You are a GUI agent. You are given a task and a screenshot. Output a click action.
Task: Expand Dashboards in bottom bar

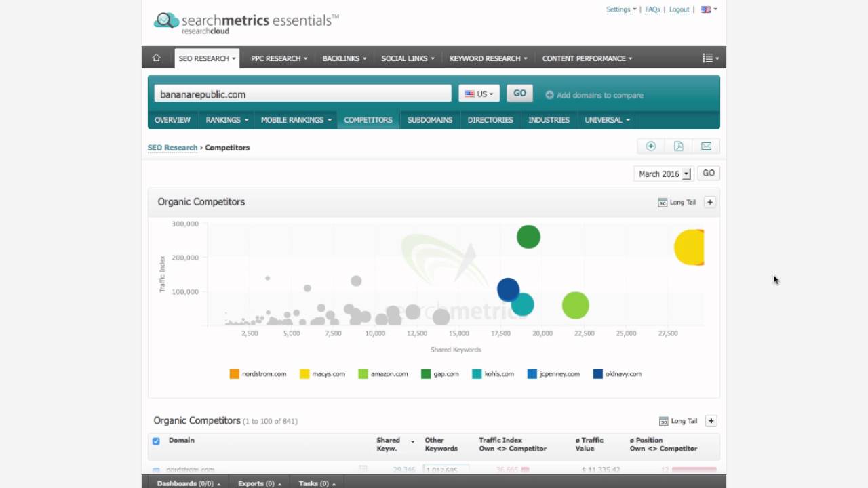[188, 483]
